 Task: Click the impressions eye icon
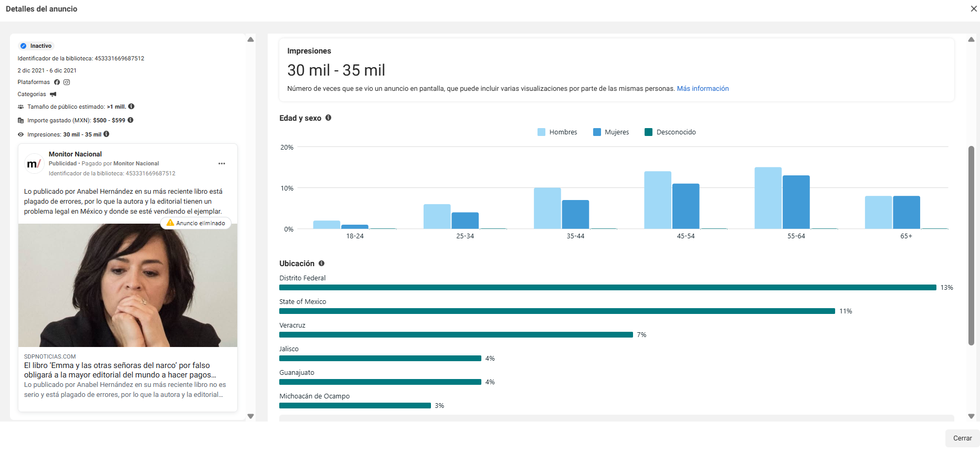(x=21, y=135)
